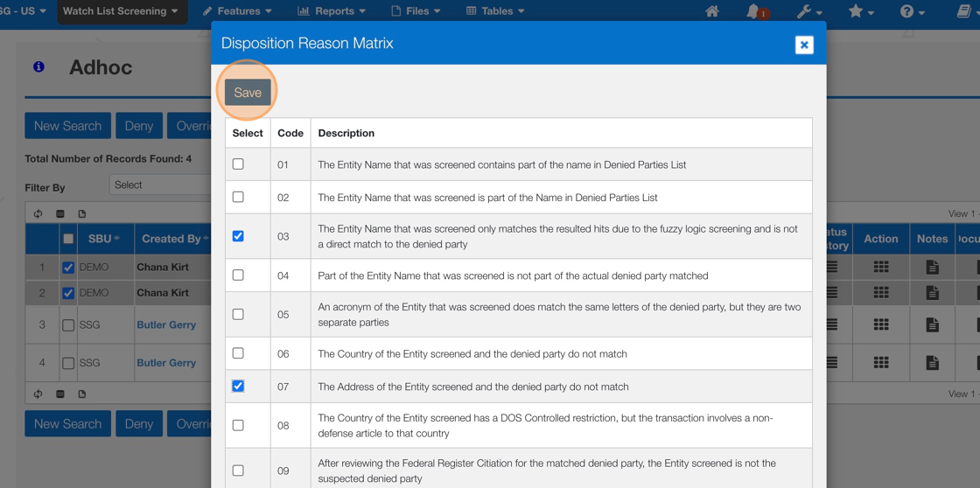Open the Notes icon for row 3

pos(933,324)
